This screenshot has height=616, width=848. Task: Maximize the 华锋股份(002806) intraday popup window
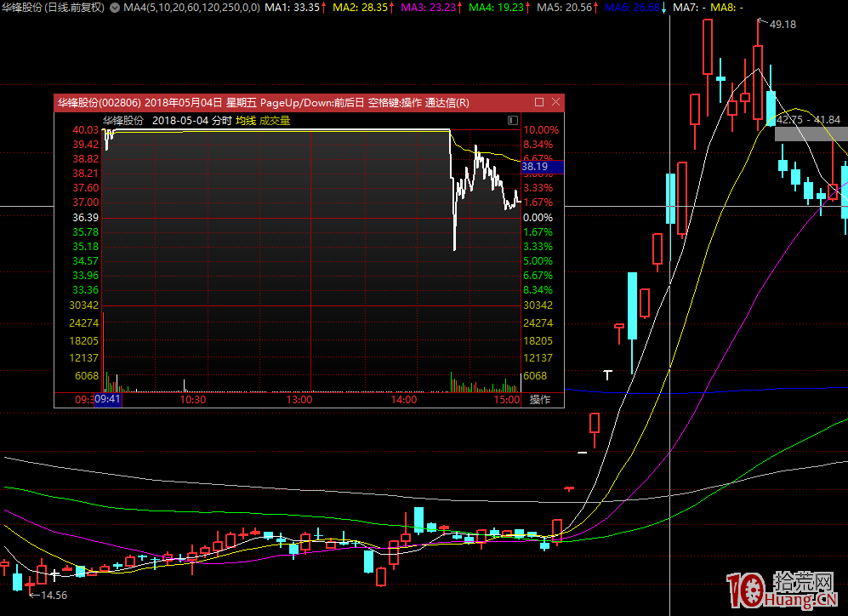coord(539,102)
